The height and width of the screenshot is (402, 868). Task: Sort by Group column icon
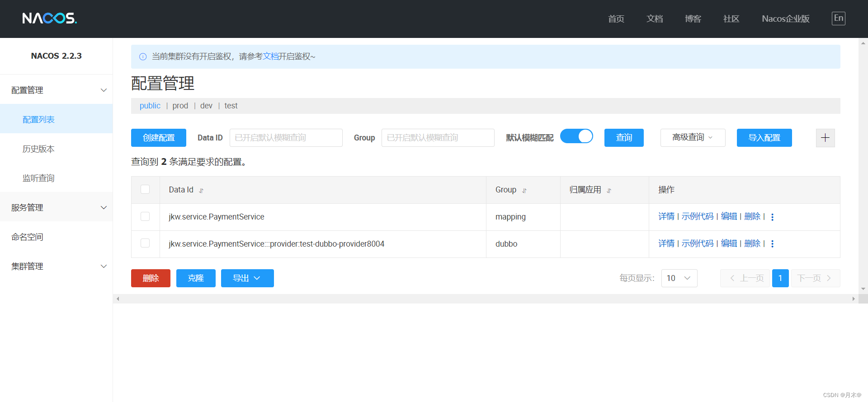pos(524,191)
